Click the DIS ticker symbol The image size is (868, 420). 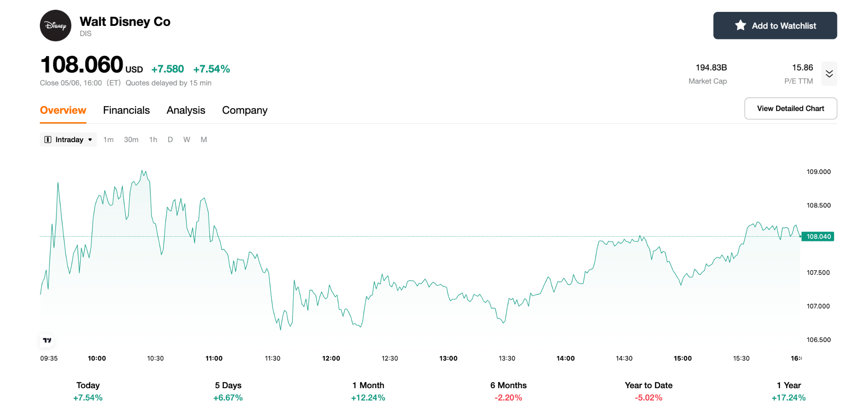86,34
